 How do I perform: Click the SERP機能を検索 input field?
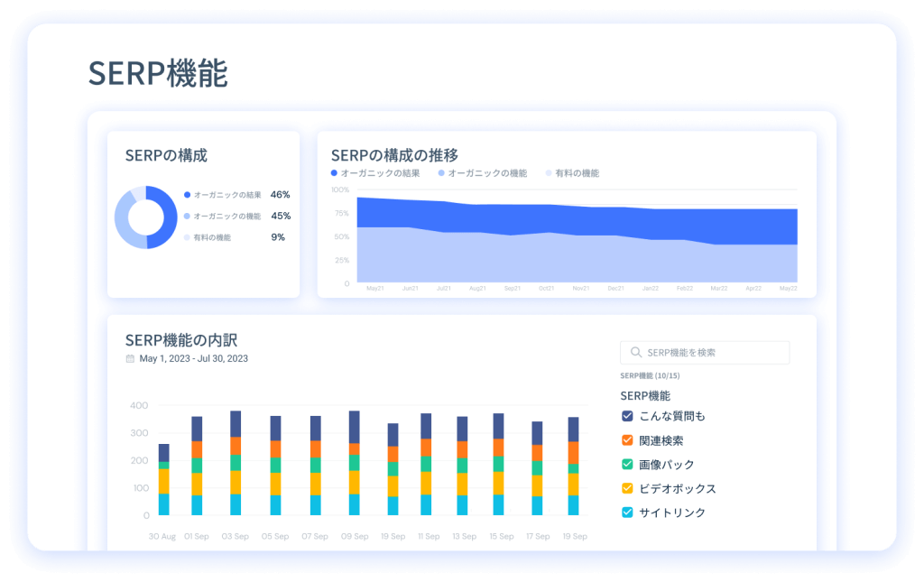pyautogui.click(x=713, y=353)
